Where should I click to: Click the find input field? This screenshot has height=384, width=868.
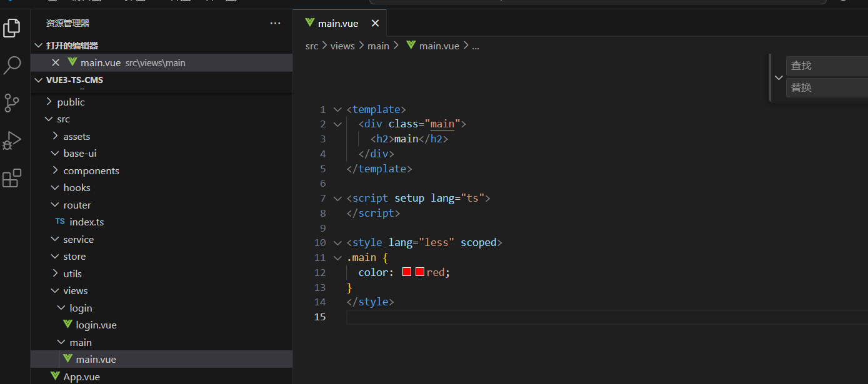point(826,66)
